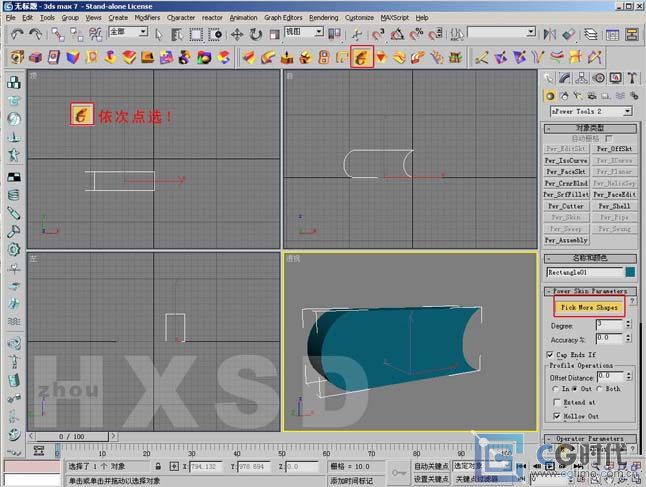The image size is (646, 487).
Task: Select the Rectangular Selection Region tool
Action: point(196,35)
